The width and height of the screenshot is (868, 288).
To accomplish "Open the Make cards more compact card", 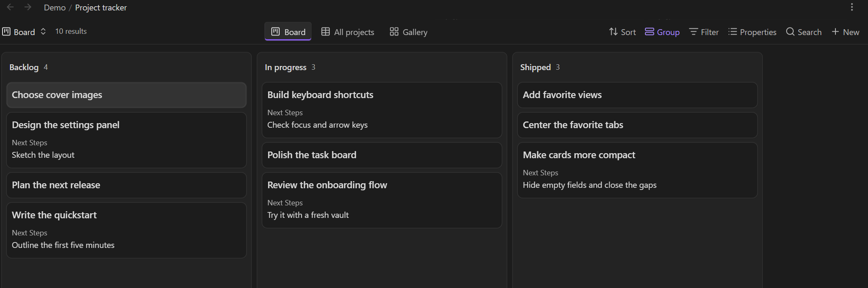I will pos(638,170).
